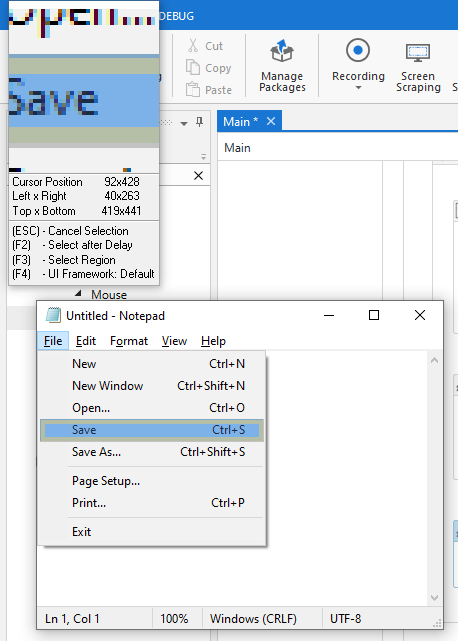The height and width of the screenshot is (641, 458).
Task: Click the (F4) - UI Framework: Default hint
Action: (83, 273)
